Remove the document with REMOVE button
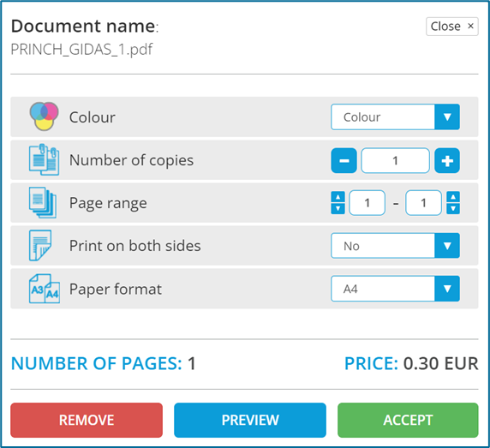 coord(87,420)
